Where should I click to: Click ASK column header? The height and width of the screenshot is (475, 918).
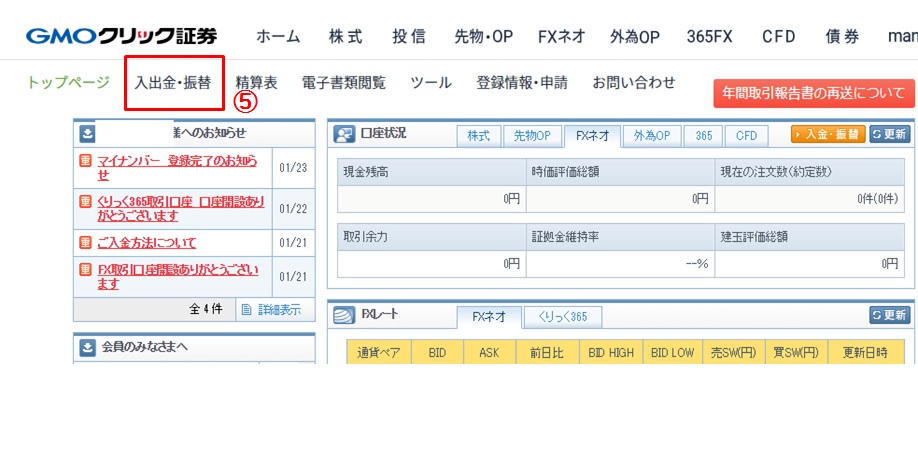pyautogui.click(x=489, y=352)
